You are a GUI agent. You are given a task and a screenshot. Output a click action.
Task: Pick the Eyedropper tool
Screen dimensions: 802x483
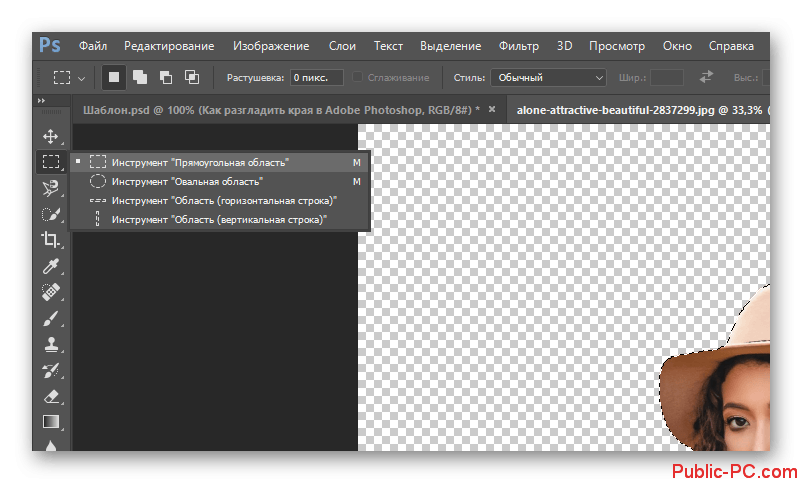tap(50, 266)
